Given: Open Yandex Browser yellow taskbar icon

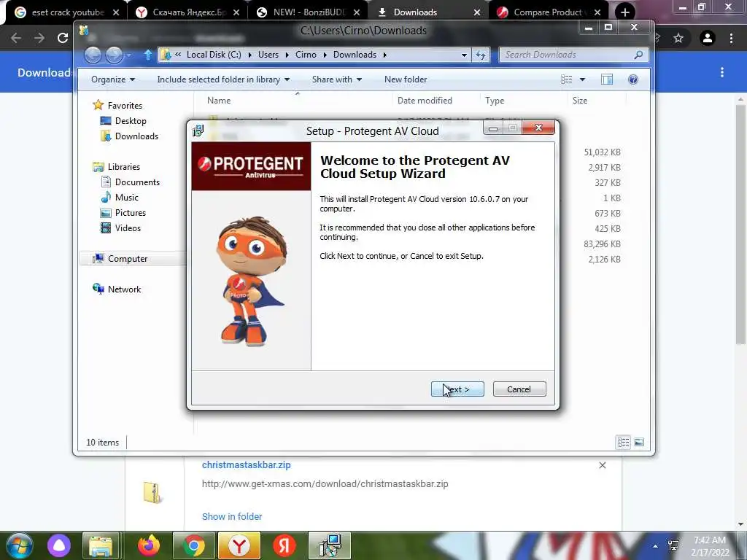Looking at the screenshot, I should coord(239,545).
